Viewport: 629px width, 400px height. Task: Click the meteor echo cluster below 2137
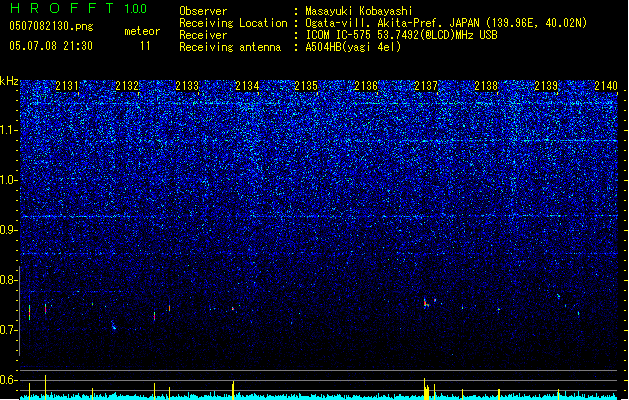pyautogui.click(x=428, y=303)
